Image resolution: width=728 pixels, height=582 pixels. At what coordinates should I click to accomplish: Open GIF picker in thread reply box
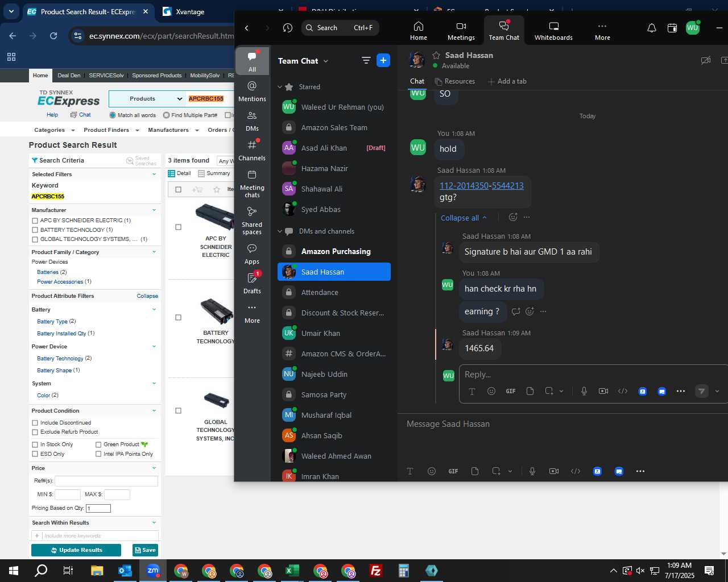511,391
